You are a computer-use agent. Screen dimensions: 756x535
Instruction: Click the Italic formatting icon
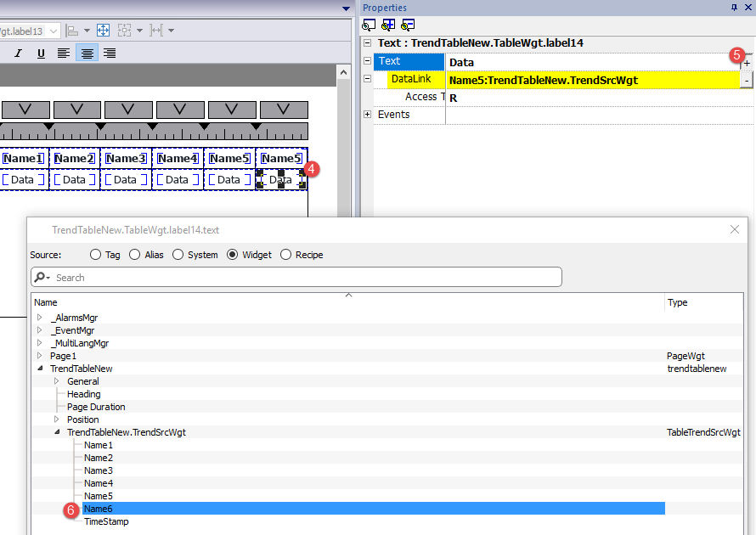pos(18,53)
